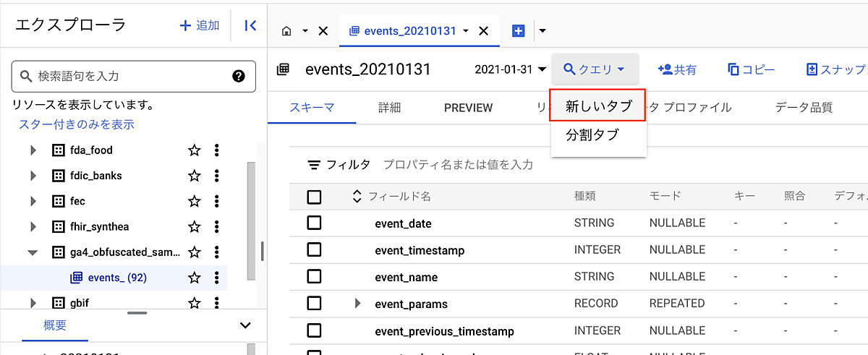
Task: Click the home tab icon
Action: pyautogui.click(x=287, y=31)
